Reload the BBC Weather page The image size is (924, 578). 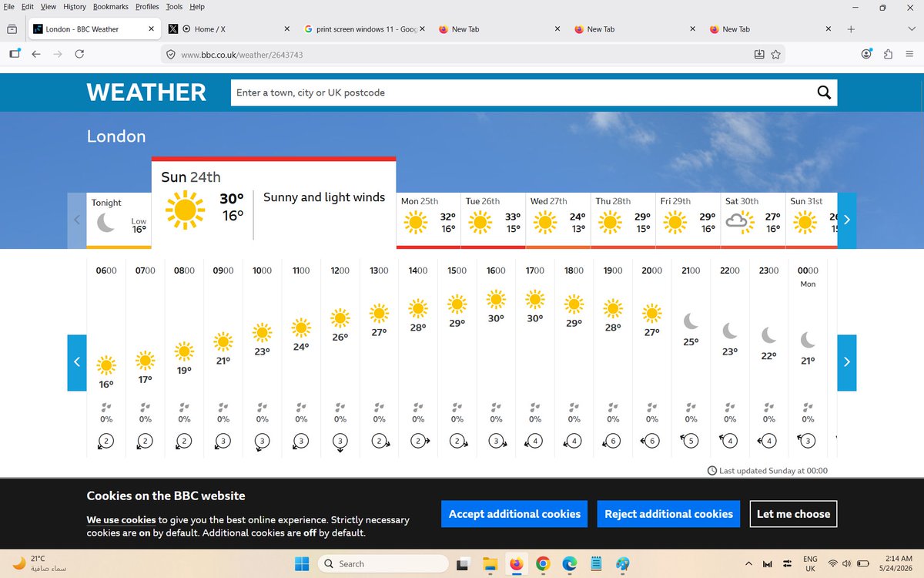(x=79, y=54)
